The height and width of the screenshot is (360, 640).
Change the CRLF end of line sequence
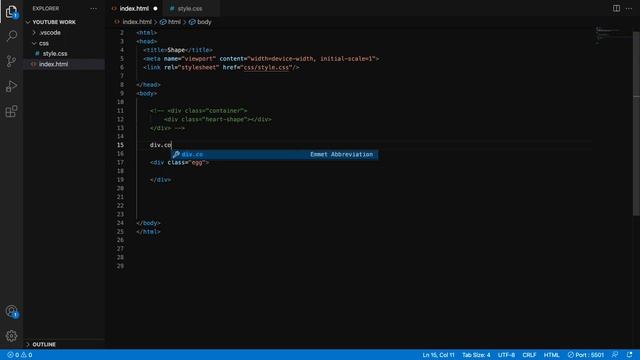coord(529,355)
